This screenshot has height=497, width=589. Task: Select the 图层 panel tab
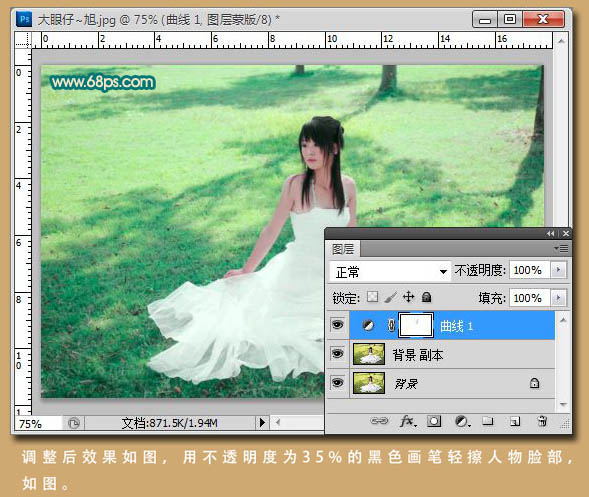[343, 249]
